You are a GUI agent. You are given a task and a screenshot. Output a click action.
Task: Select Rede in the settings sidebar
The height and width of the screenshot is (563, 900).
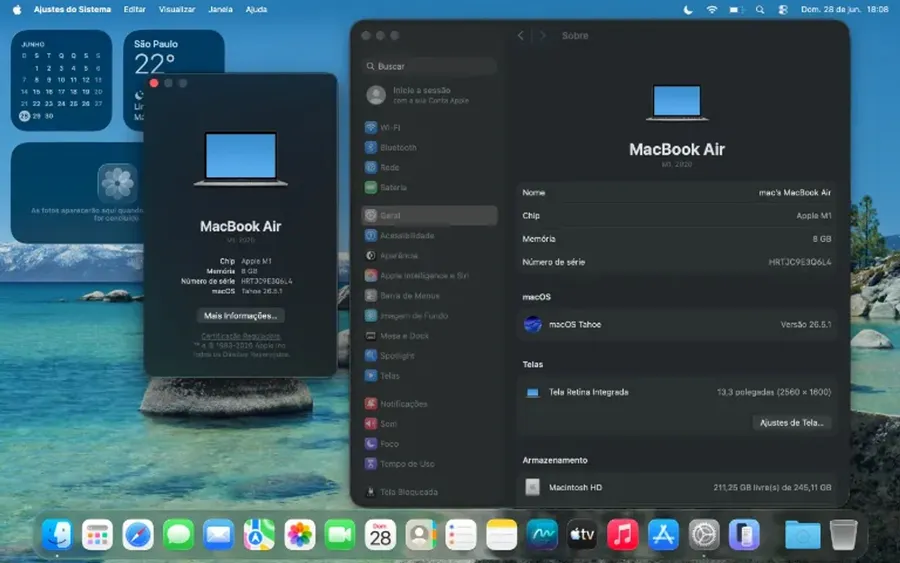coord(429,168)
